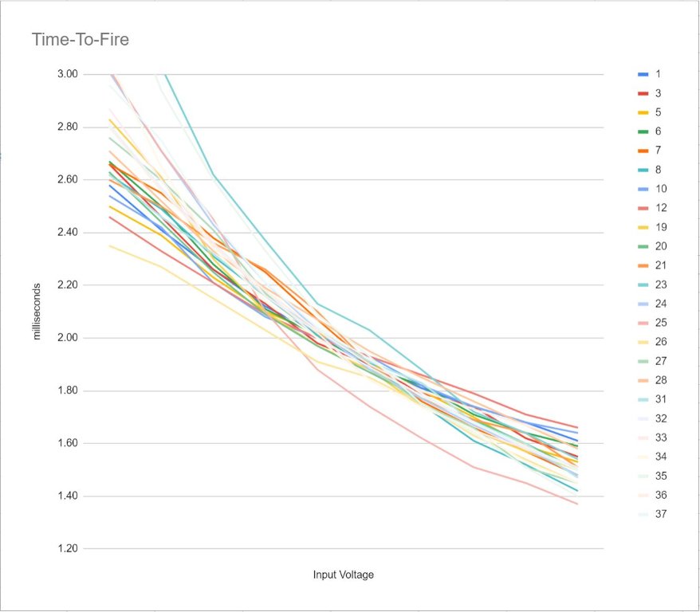Click the yellow swatch for series 5
Screen dimensions: 700x612
pos(643,112)
